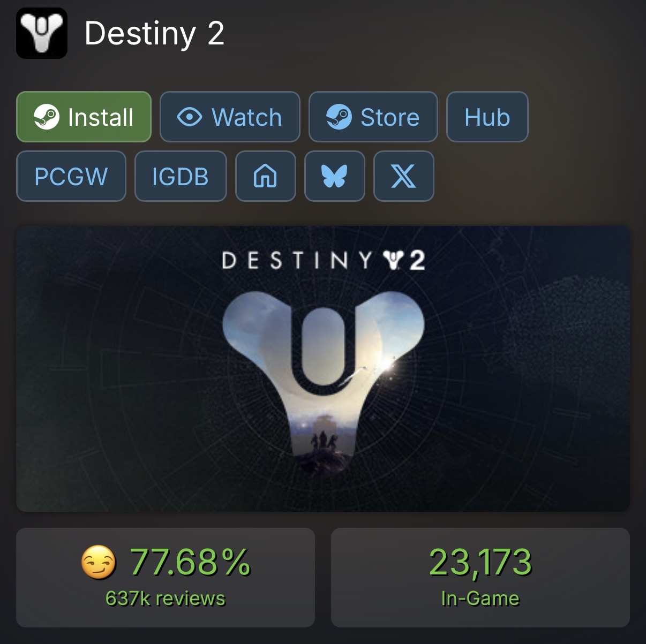Click the Steam logo in Store button
The width and height of the screenshot is (646, 644).
[339, 117]
